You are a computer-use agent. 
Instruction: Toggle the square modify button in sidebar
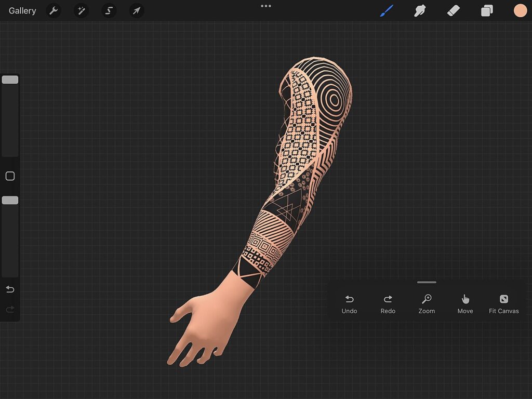click(x=10, y=176)
